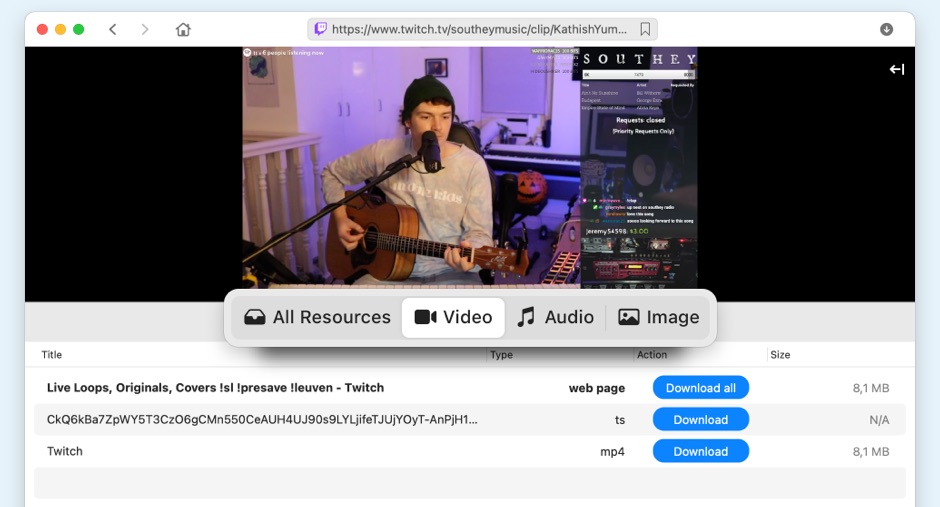Viewport: 940px width, 507px height.
Task: Switch to the All Resources tab
Action: click(x=317, y=317)
